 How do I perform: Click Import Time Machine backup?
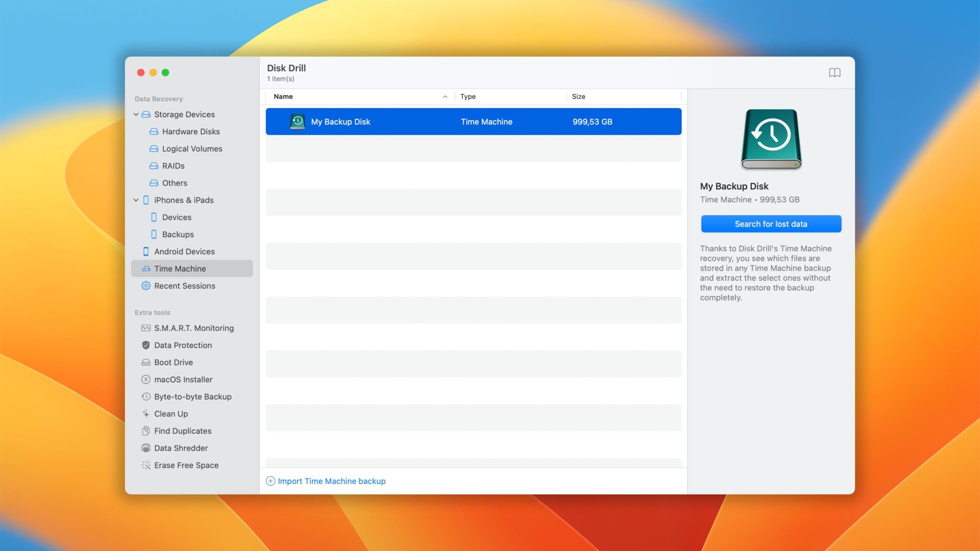click(326, 481)
